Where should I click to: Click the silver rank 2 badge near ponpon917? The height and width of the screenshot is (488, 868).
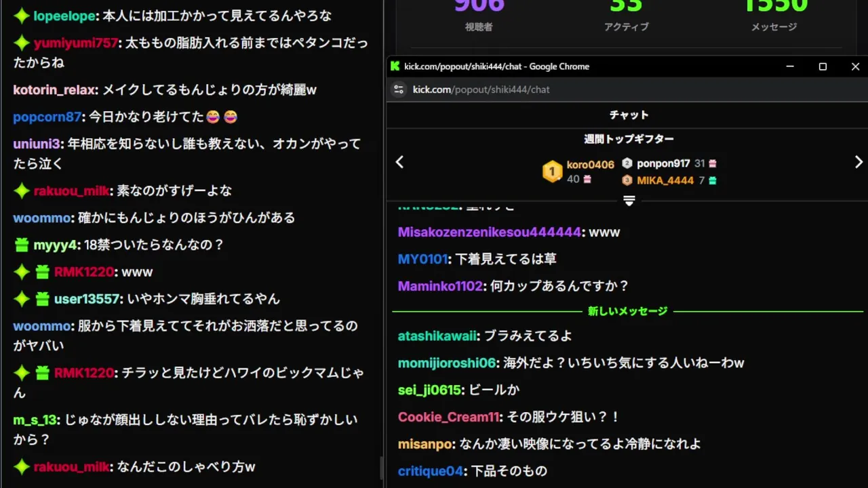pyautogui.click(x=627, y=163)
